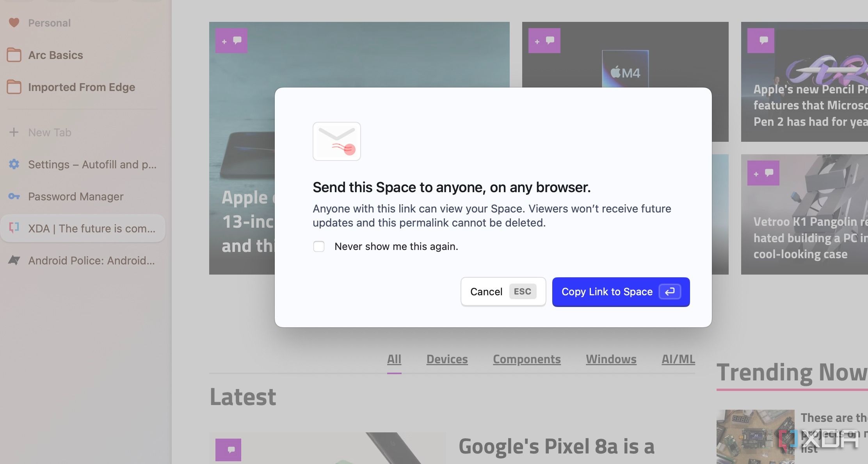
Task: Select the 'Devices' filter tab
Action: (446, 359)
